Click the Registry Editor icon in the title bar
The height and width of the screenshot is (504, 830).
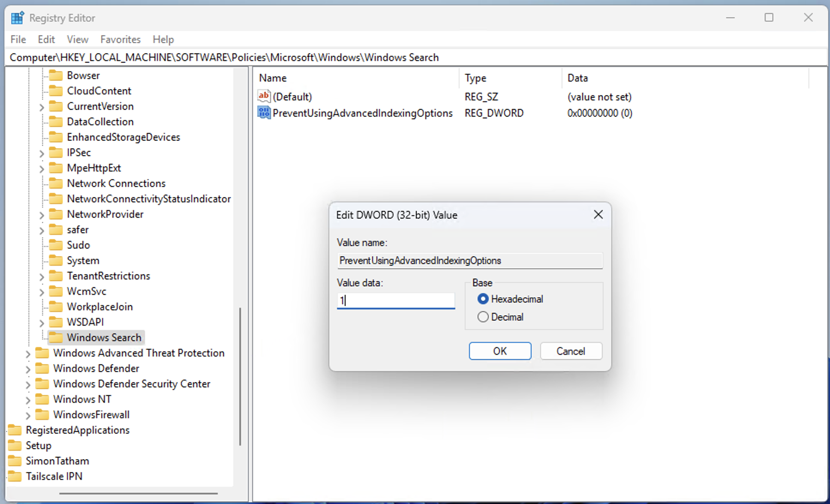click(17, 18)
